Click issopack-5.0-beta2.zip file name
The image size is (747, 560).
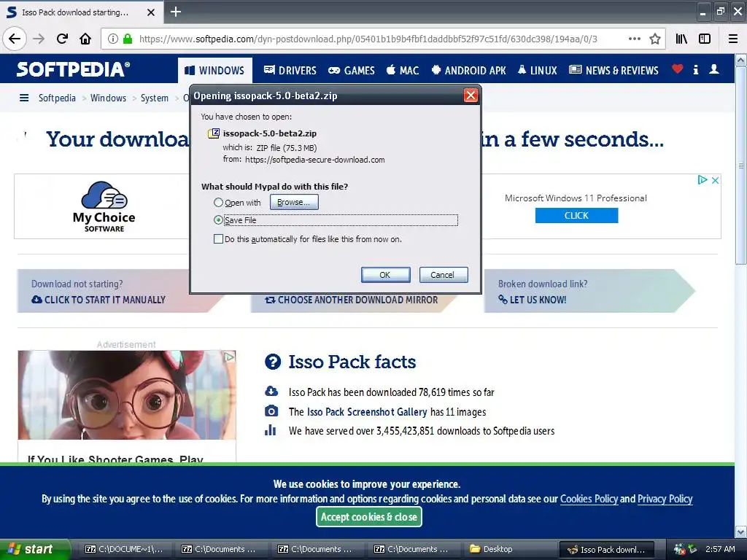(x=270, y=133)
